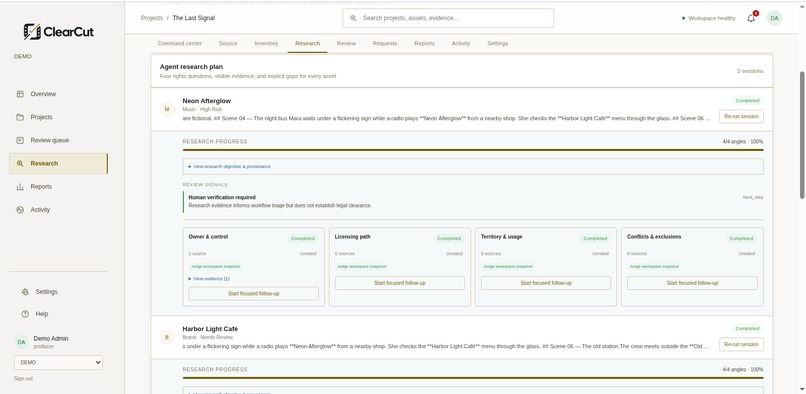The width and height of the screenshot is (806, 394).
Task: Click the ClearCut logo
Action: [59, 32]
